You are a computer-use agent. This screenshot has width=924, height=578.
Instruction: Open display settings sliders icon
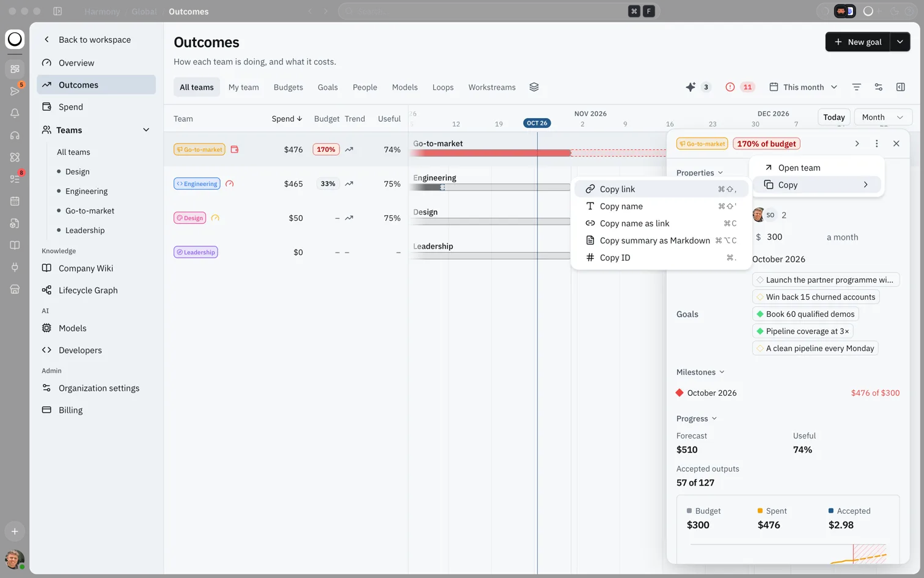(878, 87)
